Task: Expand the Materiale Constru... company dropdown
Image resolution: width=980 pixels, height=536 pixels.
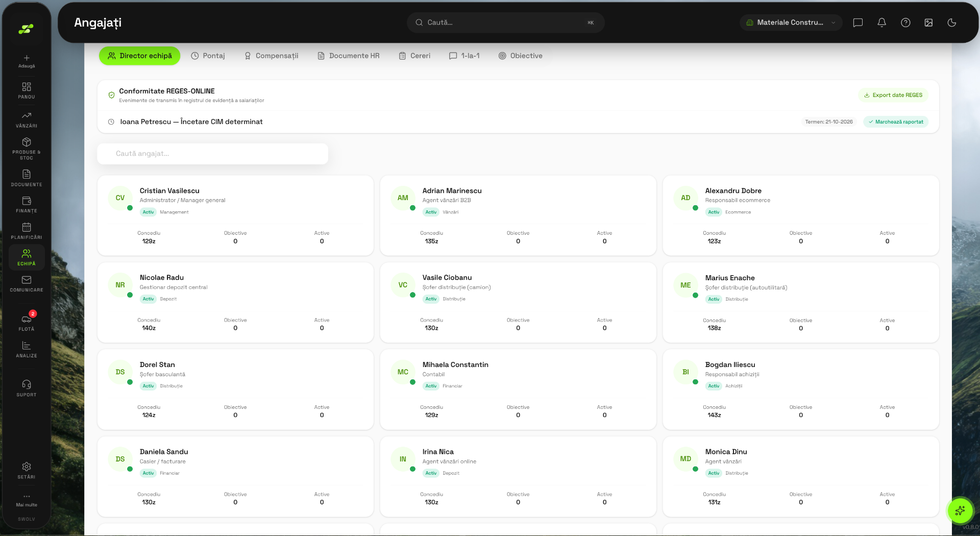Action: pos(791,22)
